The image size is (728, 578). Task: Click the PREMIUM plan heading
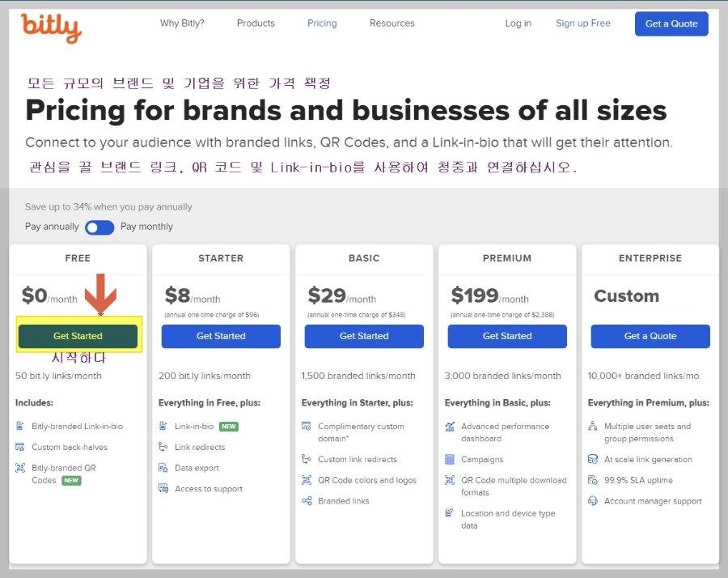[507, 258]
